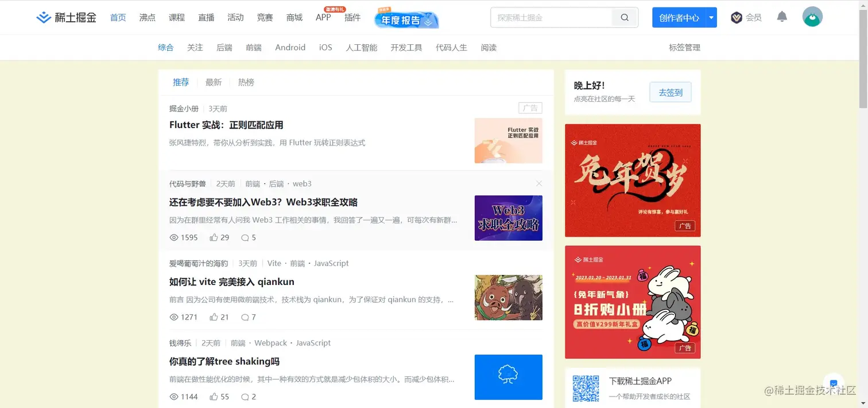Select the 前端 category tab
The width and height of the screenshot is (868, 408).
click(x=254, y=47)
